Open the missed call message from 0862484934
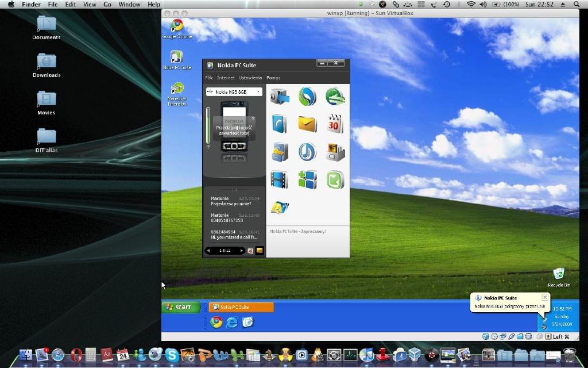The height and width of the screenshot is (368, 588). [x=234, y=235]
